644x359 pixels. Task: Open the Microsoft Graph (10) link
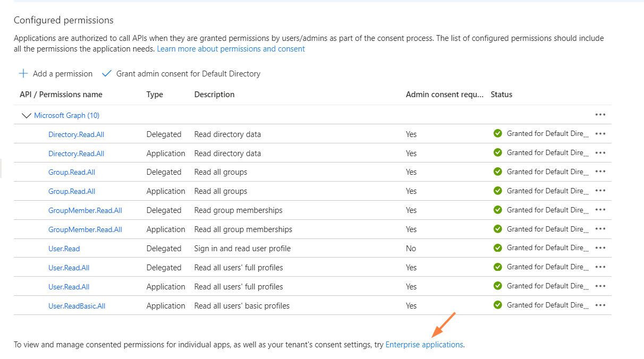point(67,115)
